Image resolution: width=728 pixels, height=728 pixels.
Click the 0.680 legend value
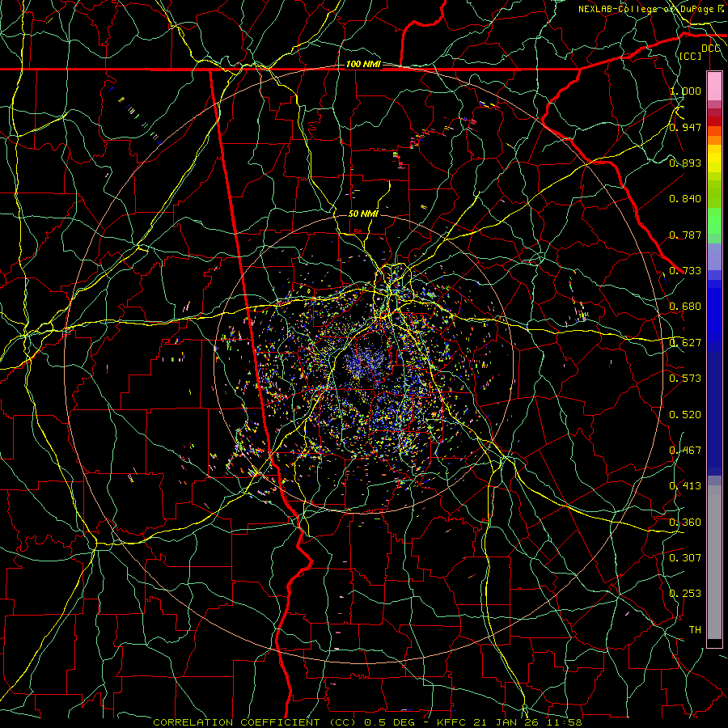tap(685, 306)
